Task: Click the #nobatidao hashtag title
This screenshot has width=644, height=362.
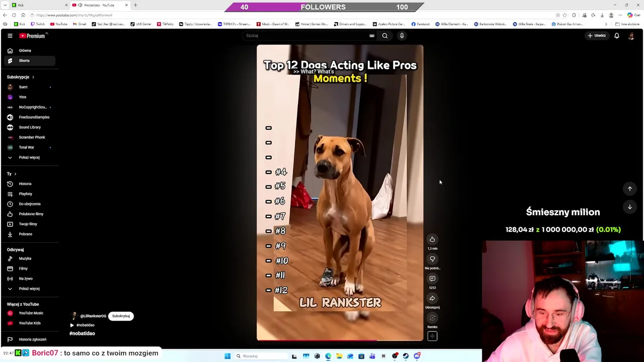Action: click(x=82, y=333)
